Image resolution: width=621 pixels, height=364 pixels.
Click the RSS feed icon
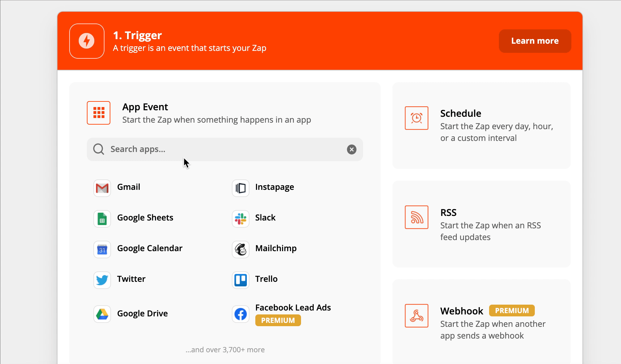click(417, 217)
